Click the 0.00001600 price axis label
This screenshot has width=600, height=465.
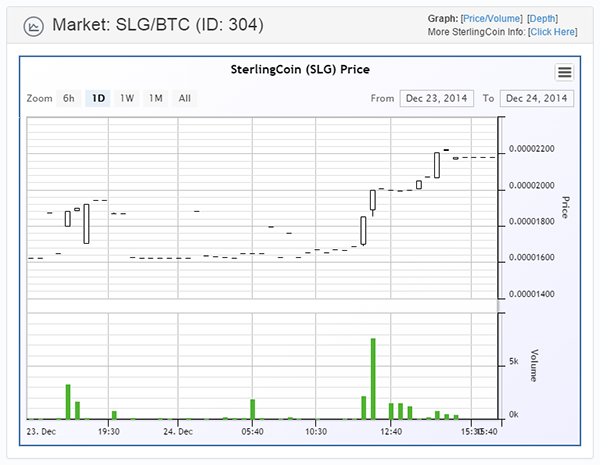click(532, 257)
